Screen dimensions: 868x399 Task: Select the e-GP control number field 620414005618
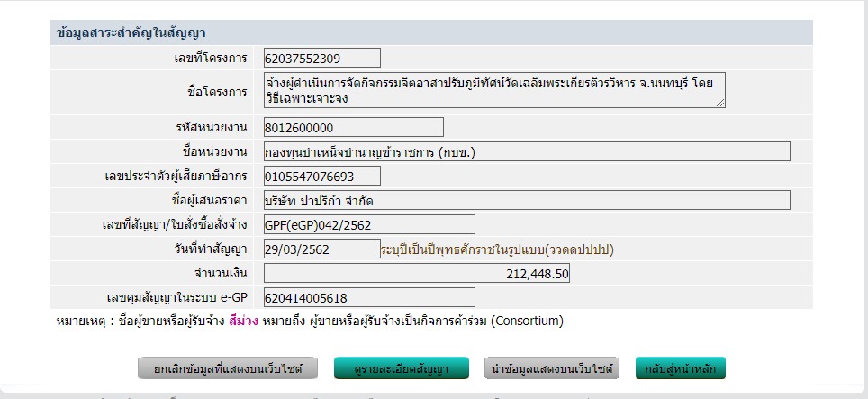[368, 297]
